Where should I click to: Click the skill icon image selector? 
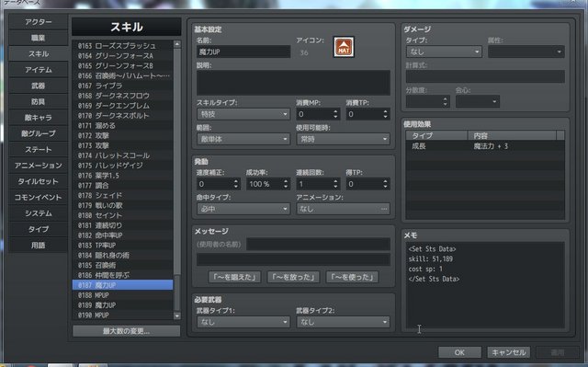[344, 47]
